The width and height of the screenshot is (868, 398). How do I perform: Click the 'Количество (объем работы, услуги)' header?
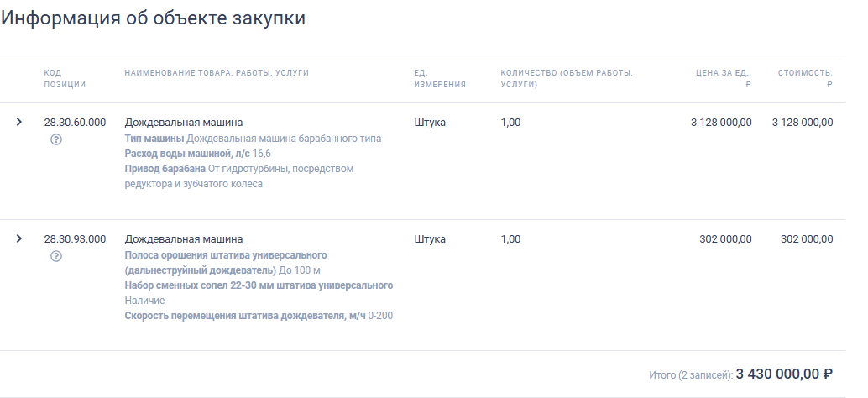coord(567,79)
